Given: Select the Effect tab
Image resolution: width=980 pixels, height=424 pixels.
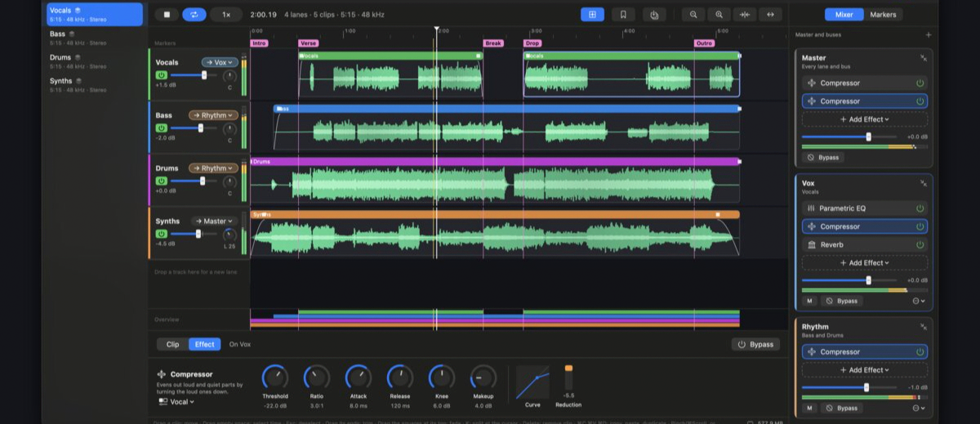Looking at the screenshot, I should pyautogui.click(x=205, y=345).
